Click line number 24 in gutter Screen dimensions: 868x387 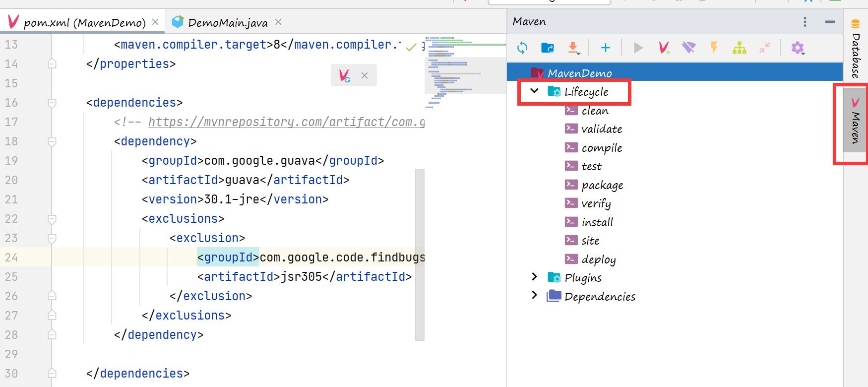click(x=11, y=258)
